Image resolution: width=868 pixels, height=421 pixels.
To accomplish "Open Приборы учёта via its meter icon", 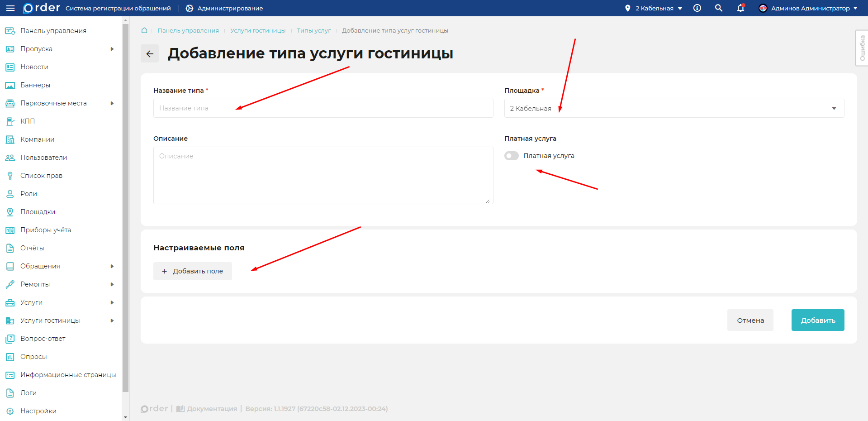I will point(10,230).
